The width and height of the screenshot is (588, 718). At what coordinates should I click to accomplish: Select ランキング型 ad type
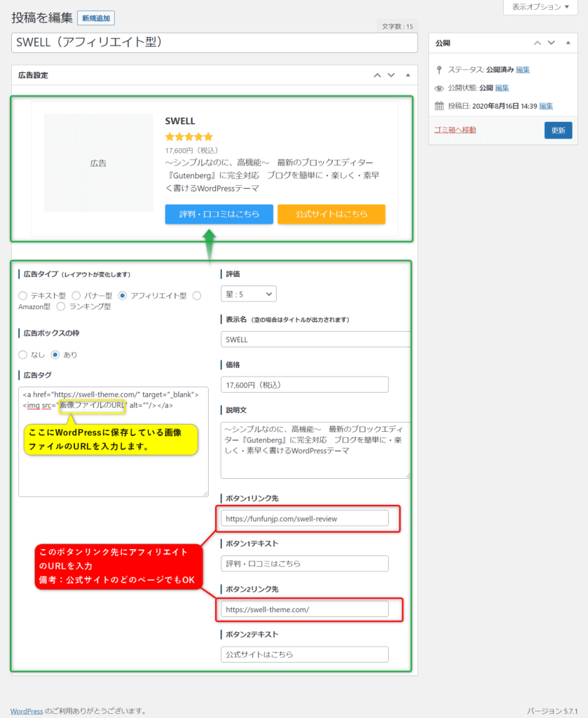coord(61,307)
